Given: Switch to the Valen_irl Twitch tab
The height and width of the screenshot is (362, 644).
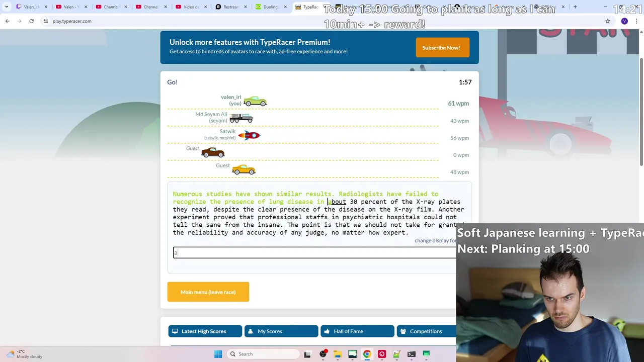Looking at the screenshot, I should 30,7.
